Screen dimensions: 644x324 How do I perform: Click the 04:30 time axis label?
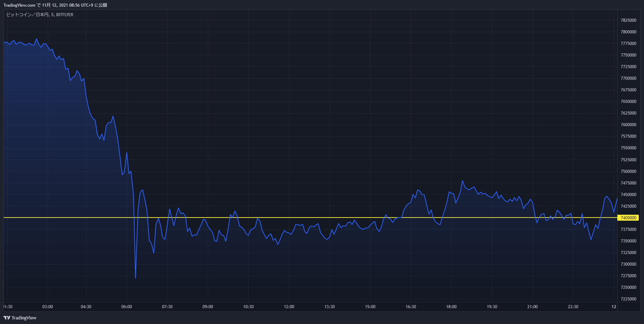click(x=86, y=307)
